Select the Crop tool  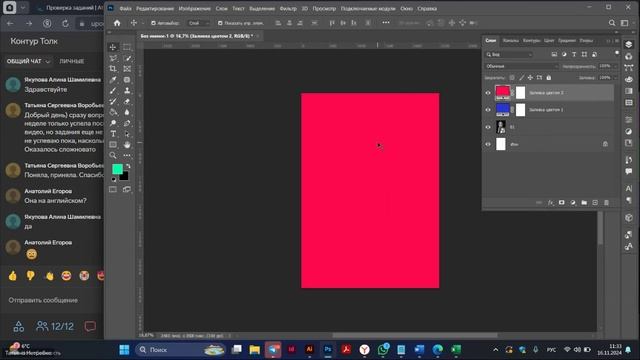(113, 69)
